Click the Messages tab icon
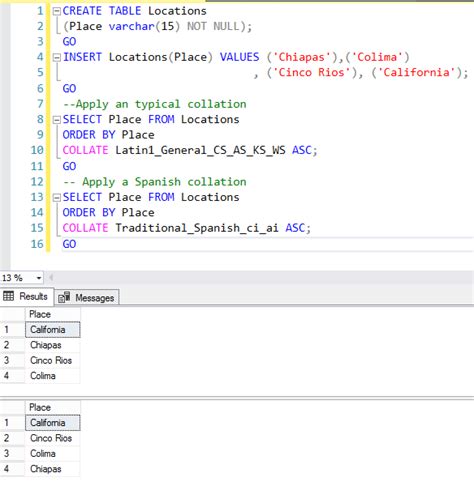 64,297
